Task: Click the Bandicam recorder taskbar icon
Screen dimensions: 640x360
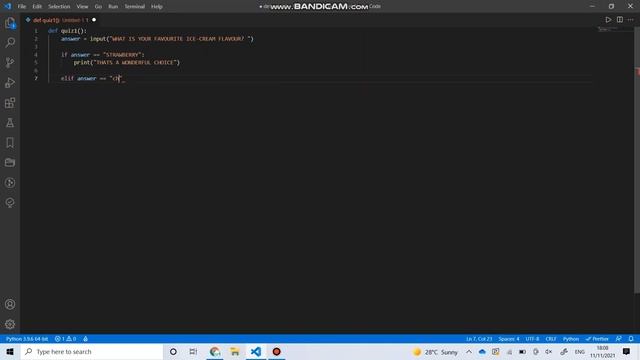Action: click(276, 351)
